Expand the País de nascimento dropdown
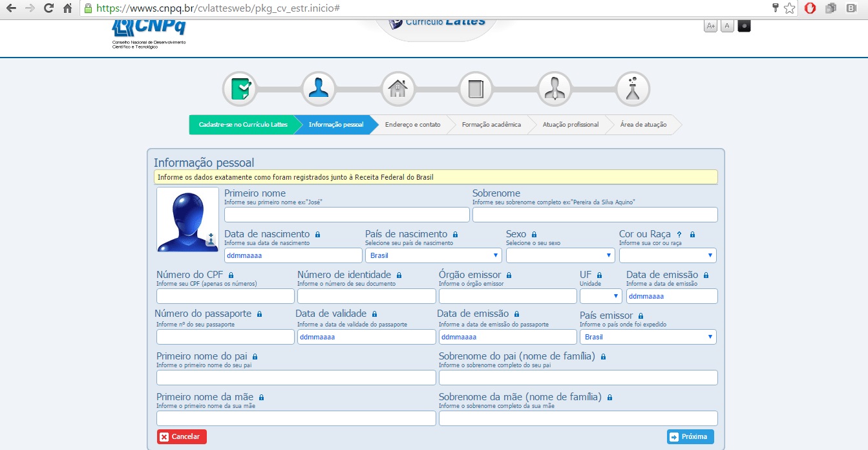 coord(433,255)
